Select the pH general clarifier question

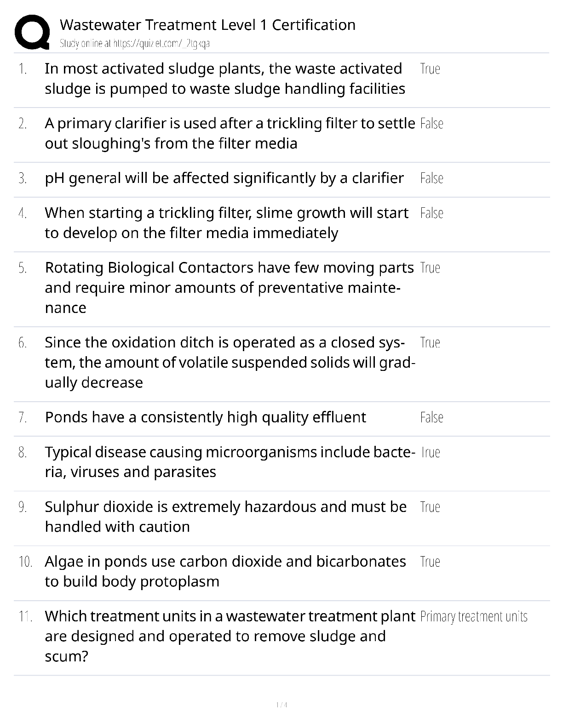pos(224,178)
